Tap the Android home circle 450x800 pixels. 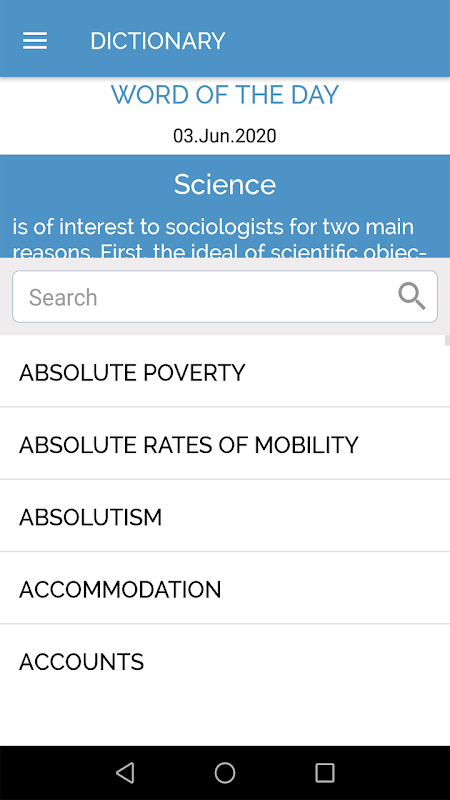click(x=224, y=772)
